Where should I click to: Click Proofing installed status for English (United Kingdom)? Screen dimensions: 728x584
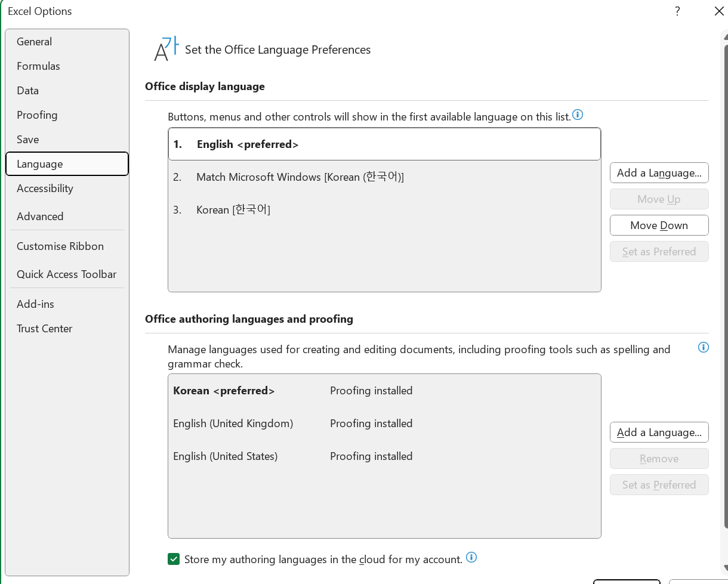[x=371, y=424]
